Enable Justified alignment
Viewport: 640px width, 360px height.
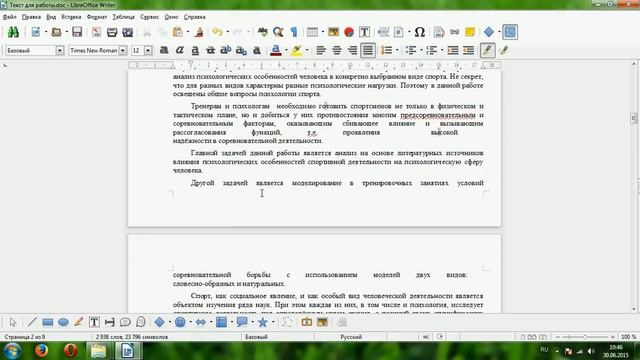[368, 50]
